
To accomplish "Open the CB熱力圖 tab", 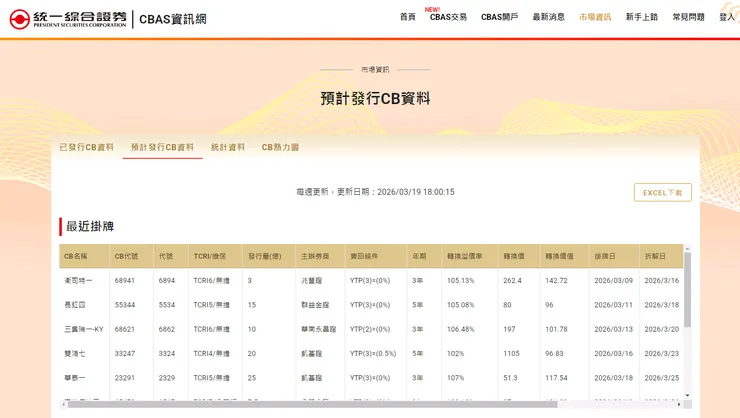I will [x=280, y=147].
